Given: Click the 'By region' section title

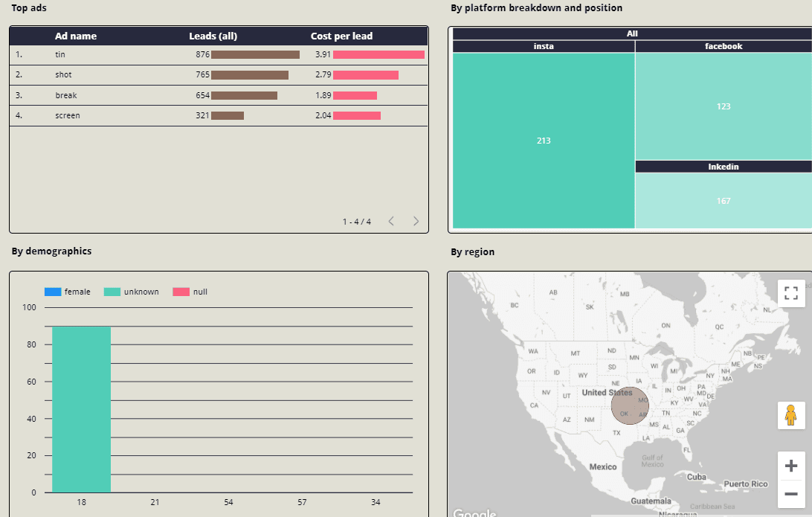Looking at the screenshot, I should pyautogui.click(x=472, y=251).
